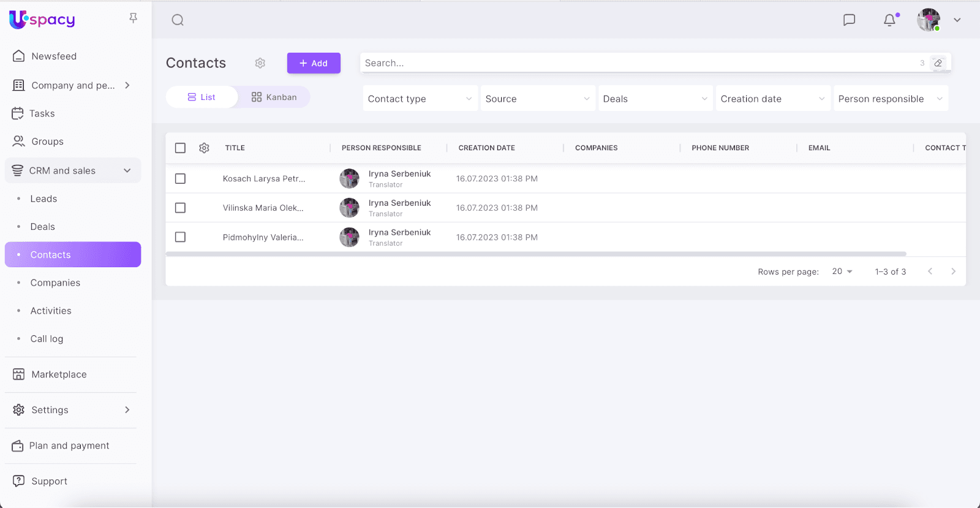This screenshot has width=980, height=508.
Task: Click the global search magnifier icon
Action: click(x=178, y=20)
